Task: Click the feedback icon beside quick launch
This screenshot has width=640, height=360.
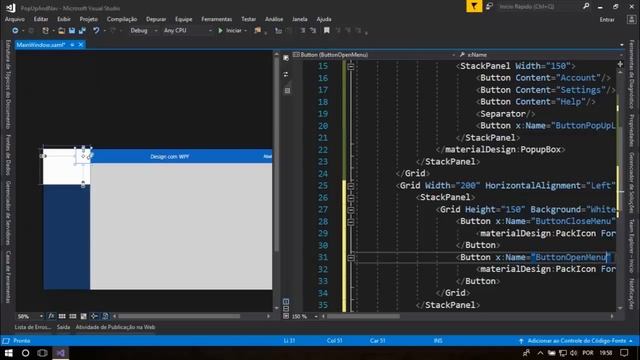Action: 489,6
